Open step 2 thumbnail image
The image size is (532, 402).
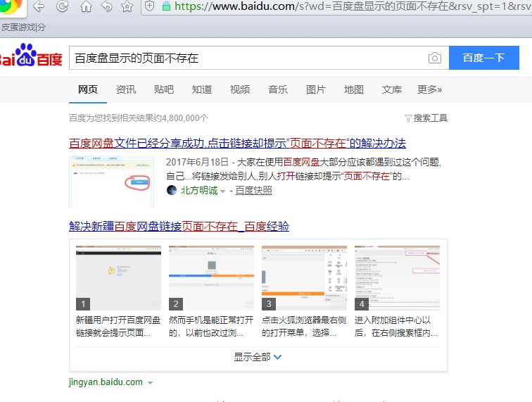point(211,277)
